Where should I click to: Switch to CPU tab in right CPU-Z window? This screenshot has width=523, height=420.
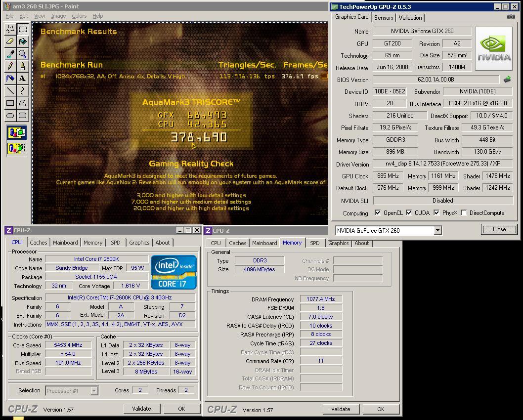[x=216, y=243]
